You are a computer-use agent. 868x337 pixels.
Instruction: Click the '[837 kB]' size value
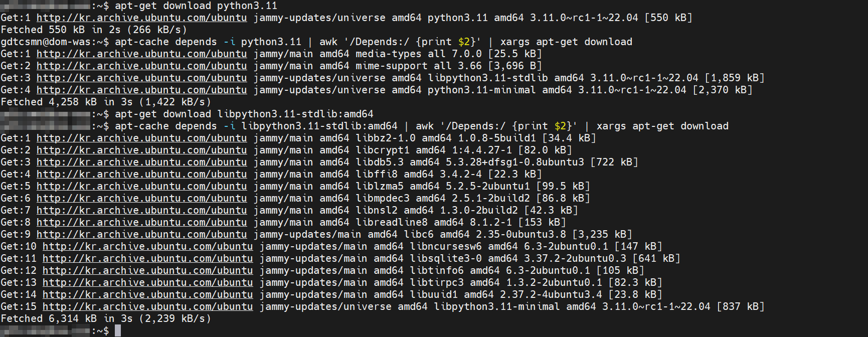pos(741,306)
